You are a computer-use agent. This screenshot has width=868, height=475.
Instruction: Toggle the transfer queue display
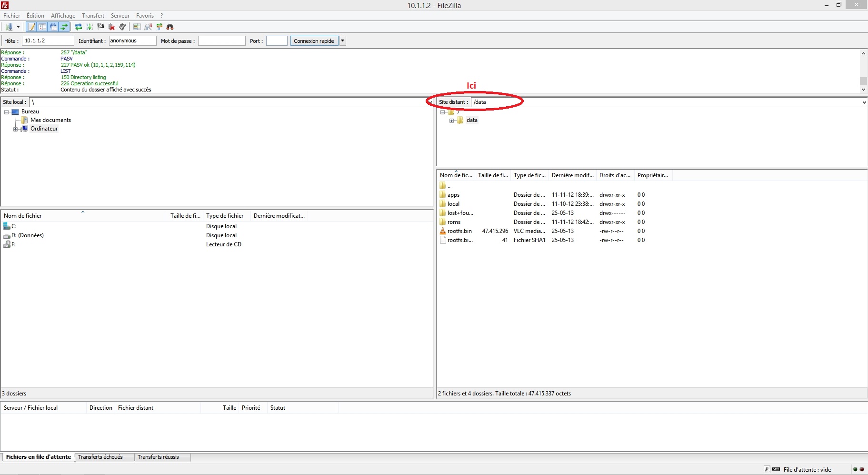tap(64, 27)
